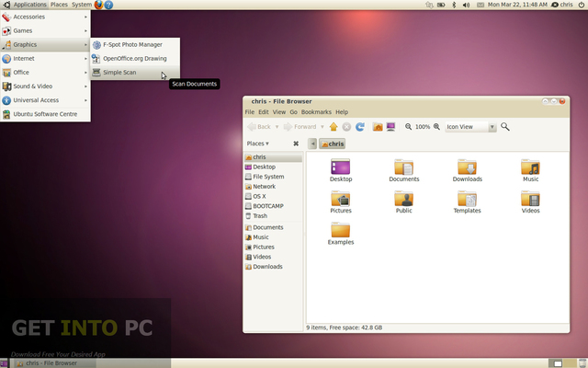Click the show desktop button in bottom panel

[x=4, y=363]
